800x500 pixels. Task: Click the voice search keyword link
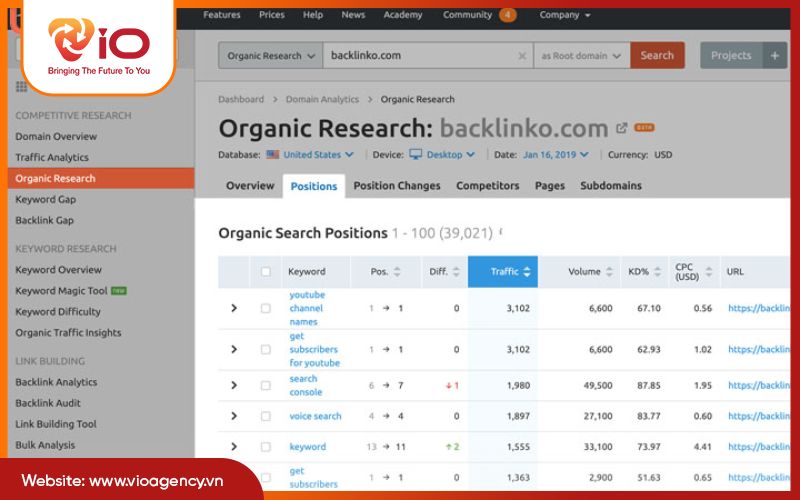[x=315, y=416]
